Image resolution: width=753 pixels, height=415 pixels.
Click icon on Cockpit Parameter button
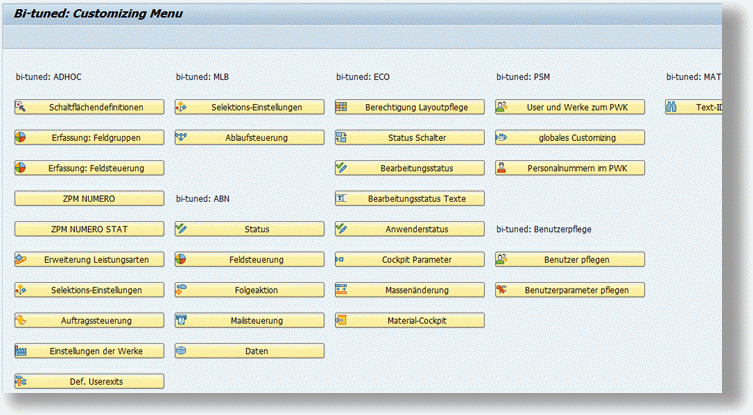[340, 259]
